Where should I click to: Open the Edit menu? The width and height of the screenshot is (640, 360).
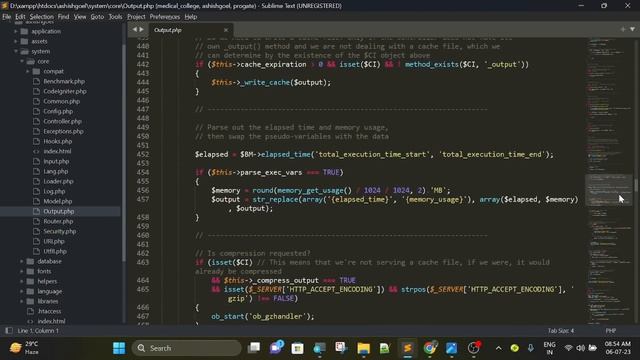click(20, 17)
